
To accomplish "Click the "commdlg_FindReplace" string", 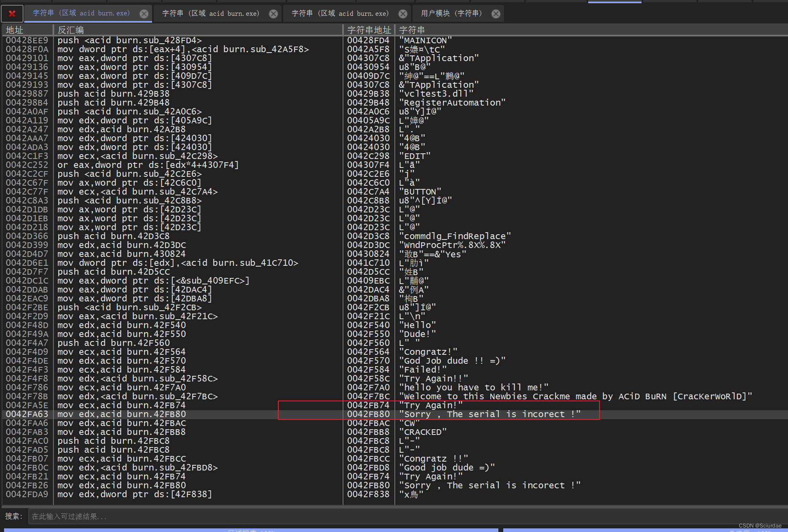I will click(x=455, y=236).
